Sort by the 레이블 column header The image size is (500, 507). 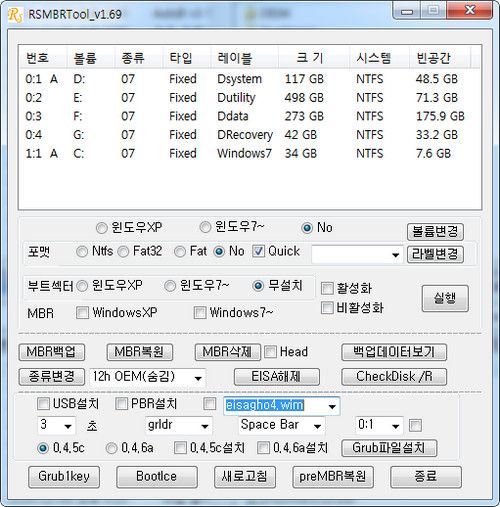coord(245,58)
